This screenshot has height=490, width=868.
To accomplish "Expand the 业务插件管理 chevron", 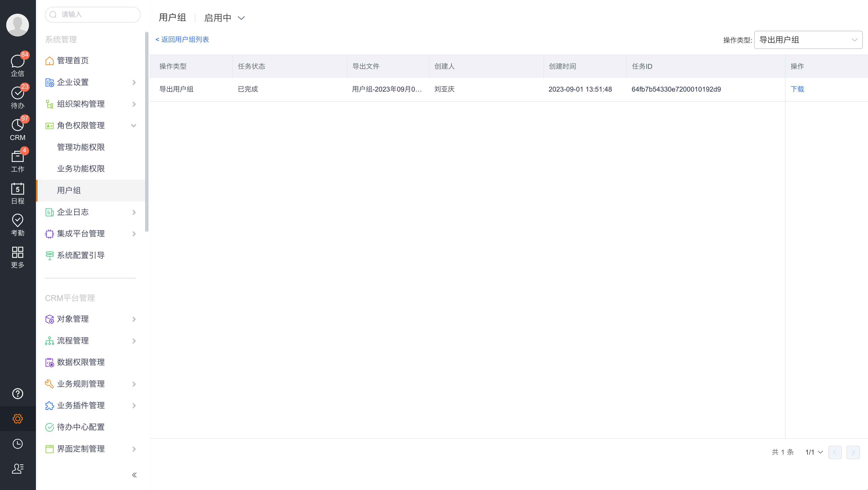I will pyautogui.click(x=134, y=405).
